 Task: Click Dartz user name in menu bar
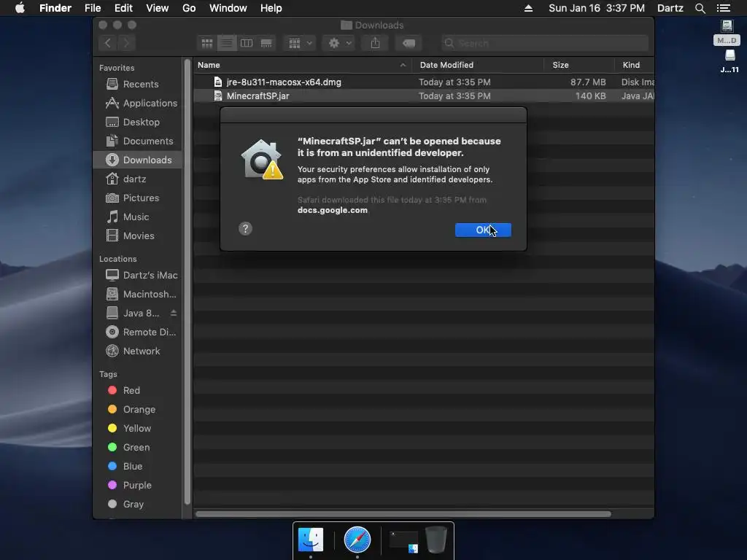coord(670,8)
